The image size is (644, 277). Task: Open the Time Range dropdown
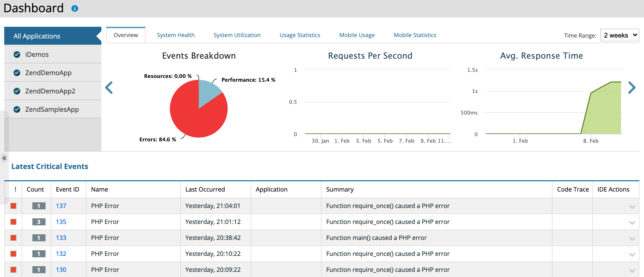(x=620, y=35)
